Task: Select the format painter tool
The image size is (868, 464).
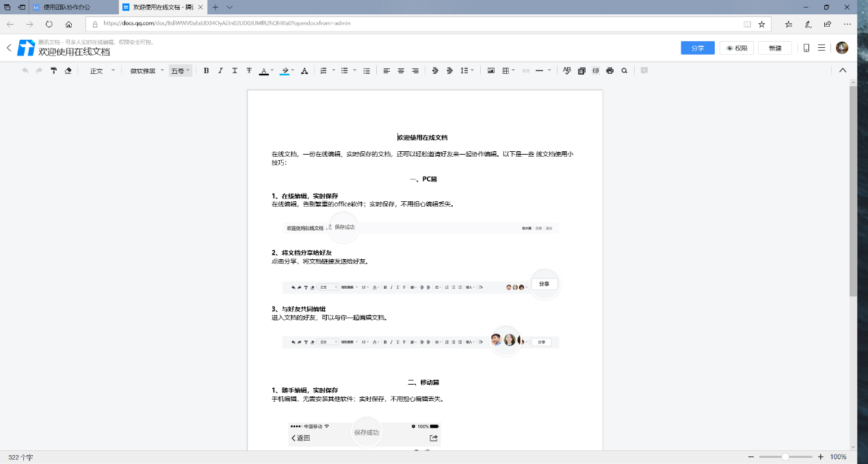Action: 53,70
